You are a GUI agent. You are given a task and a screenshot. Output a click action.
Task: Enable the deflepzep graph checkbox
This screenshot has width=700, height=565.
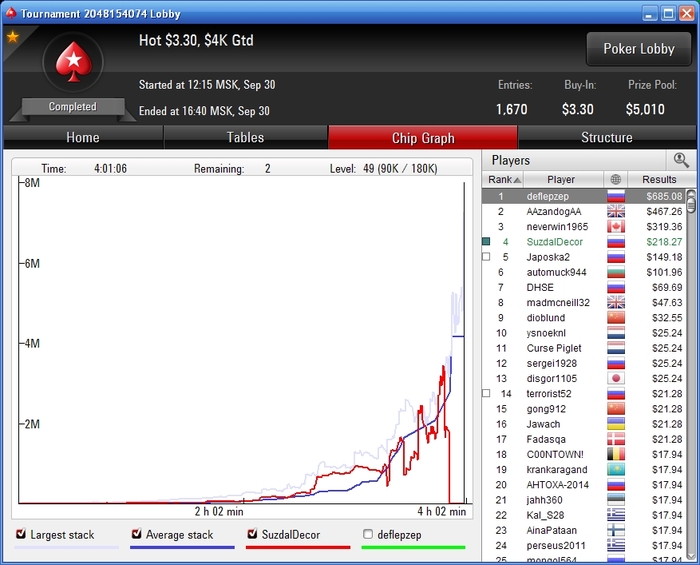368,534
